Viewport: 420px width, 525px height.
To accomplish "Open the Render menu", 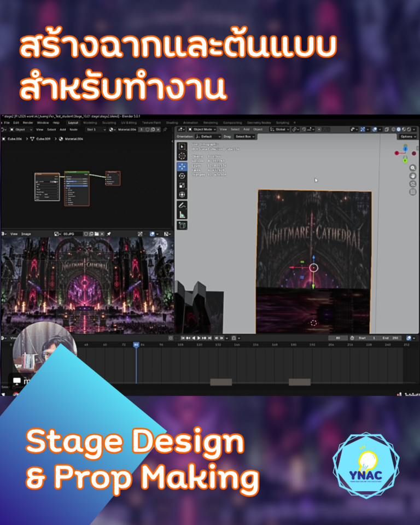I will coord(28,122).
